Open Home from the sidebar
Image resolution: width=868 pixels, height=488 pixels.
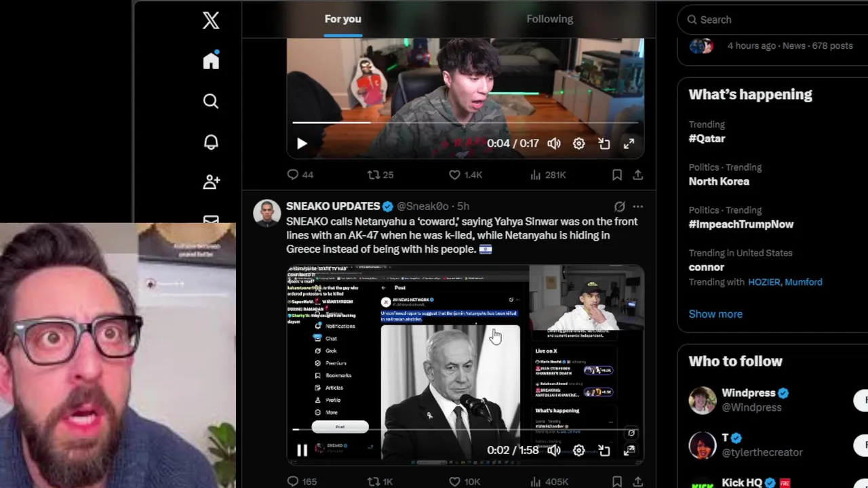coord(211,60)
